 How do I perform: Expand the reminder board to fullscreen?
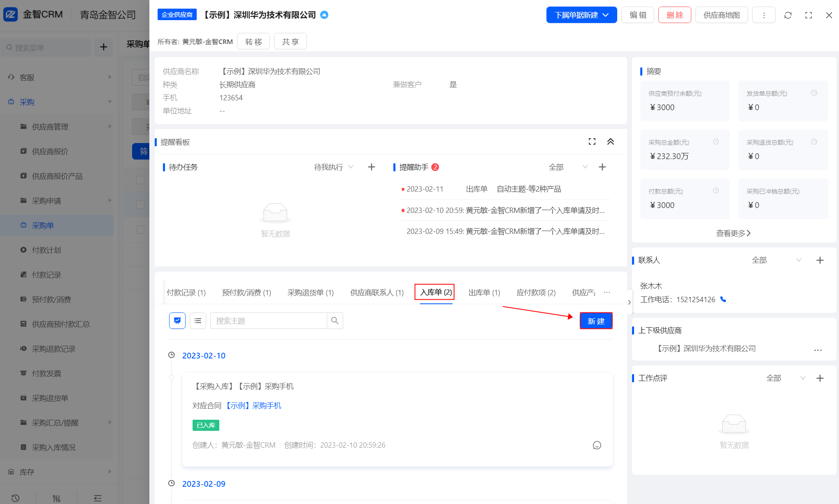coord(592,141)
